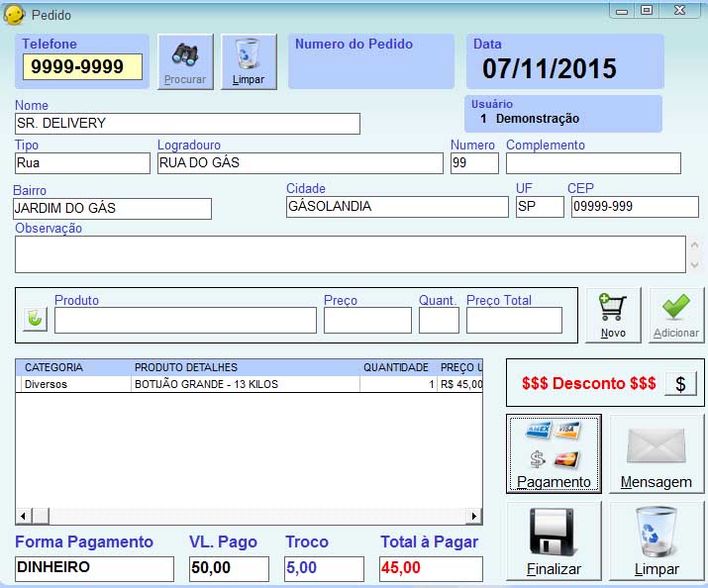
Task: Click the Novo shopping cart button
Action: pos(613,316)
